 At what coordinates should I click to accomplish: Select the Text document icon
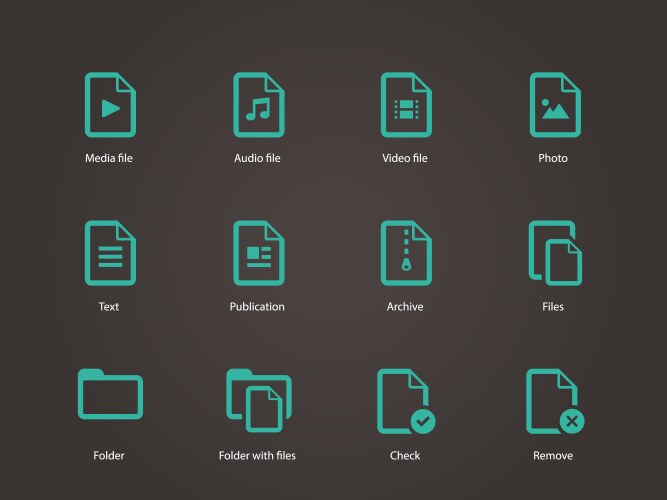click(110, 253)
